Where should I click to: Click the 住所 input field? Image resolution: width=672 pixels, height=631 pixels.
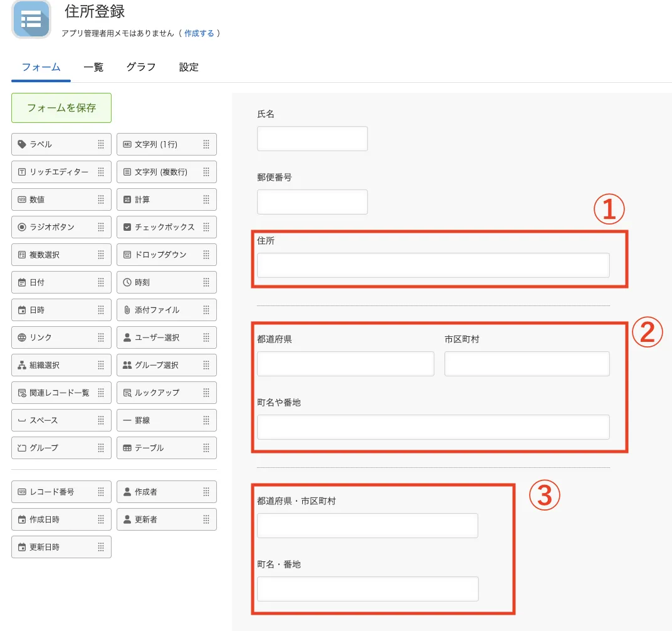click(x=433, y=265)
